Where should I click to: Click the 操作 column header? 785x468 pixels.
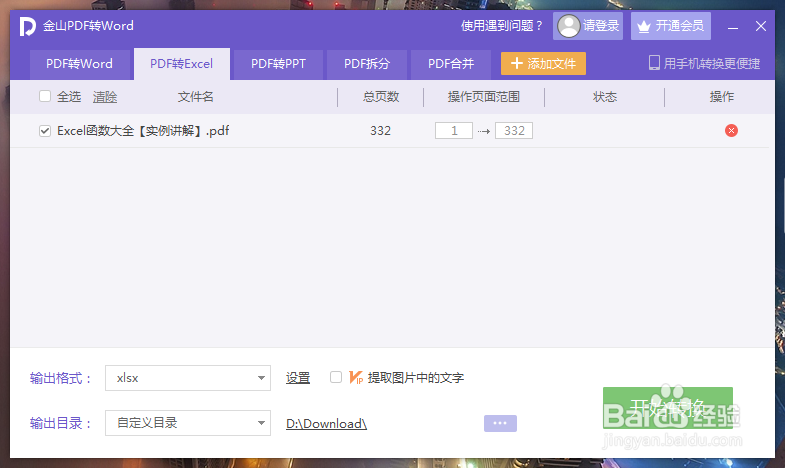722,97
